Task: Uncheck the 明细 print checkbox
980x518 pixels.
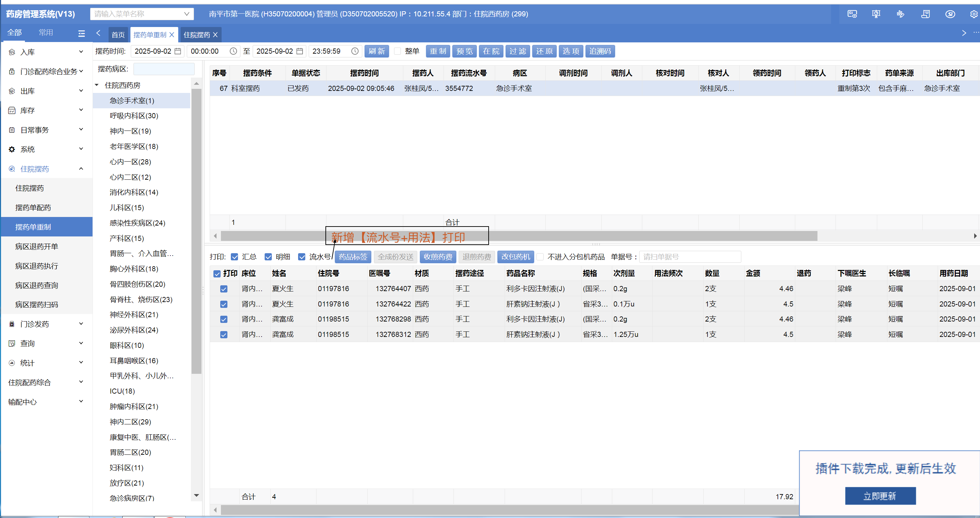Action: click(x=268, y=257)
